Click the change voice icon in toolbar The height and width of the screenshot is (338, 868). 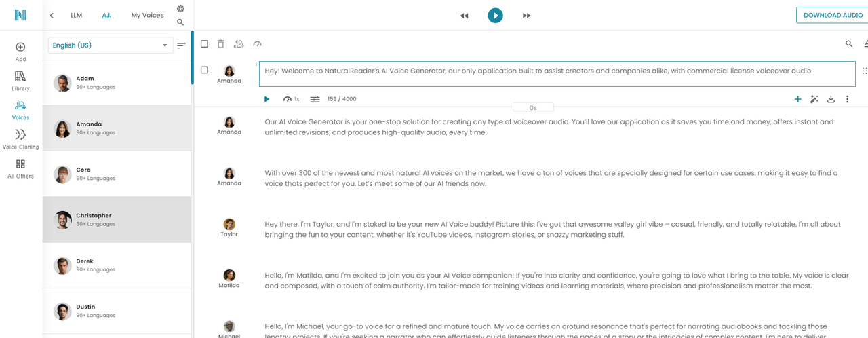(x=239, y=44)
